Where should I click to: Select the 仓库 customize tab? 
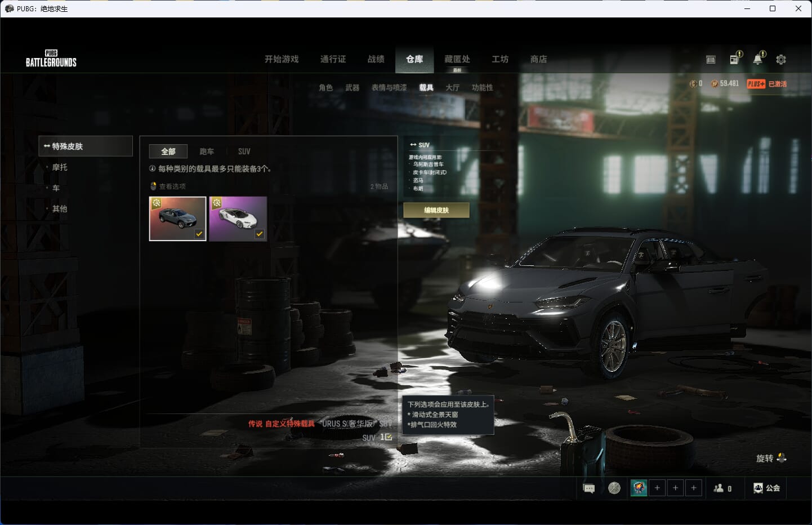point(414,59)
